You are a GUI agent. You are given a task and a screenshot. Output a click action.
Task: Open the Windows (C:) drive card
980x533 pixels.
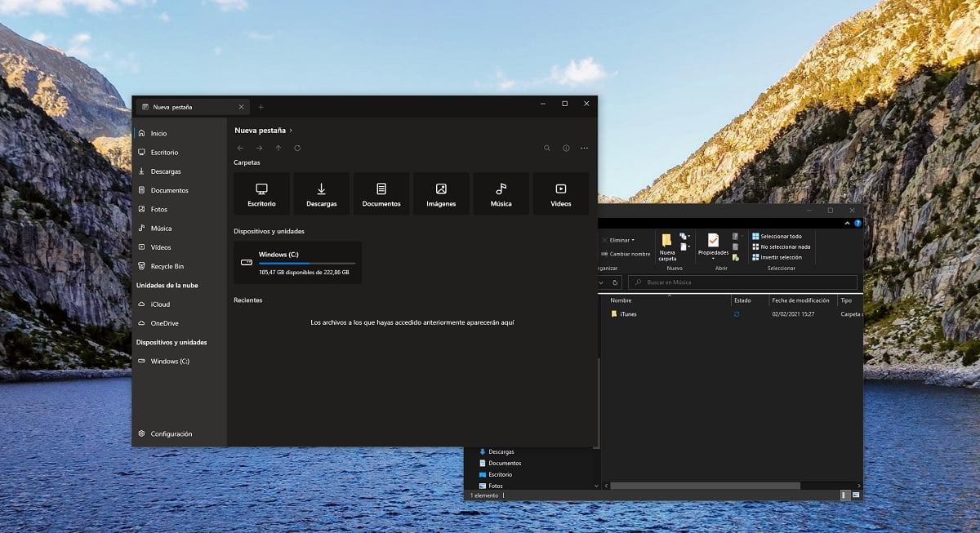[x=297, y=263]
